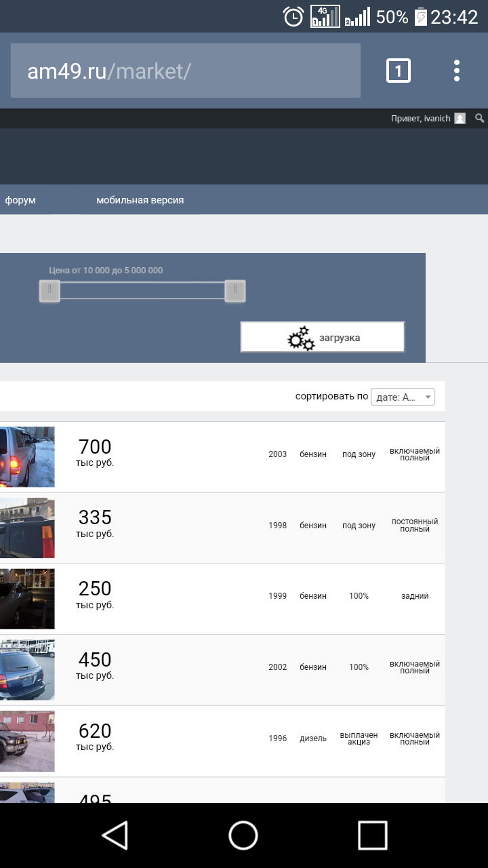The image size is (488, 868).
Task: Open the 700 тыс руб. car thumbnail
Action: (27, 456)
